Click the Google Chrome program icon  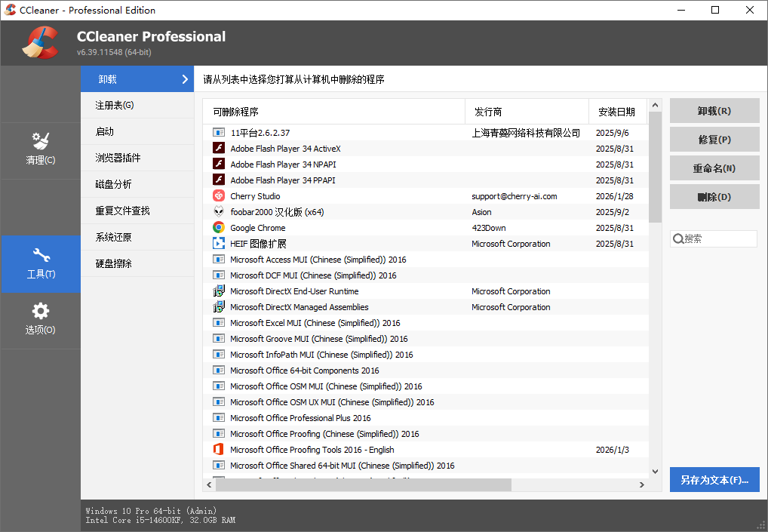click(x=219, y=228)
